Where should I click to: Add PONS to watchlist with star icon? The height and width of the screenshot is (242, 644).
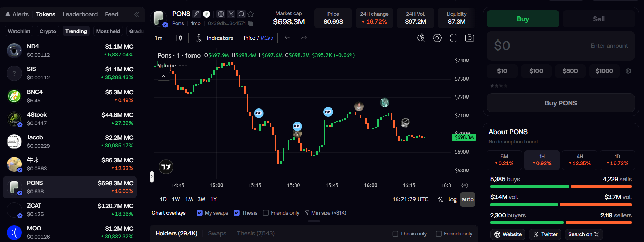(x=251, y=14)
